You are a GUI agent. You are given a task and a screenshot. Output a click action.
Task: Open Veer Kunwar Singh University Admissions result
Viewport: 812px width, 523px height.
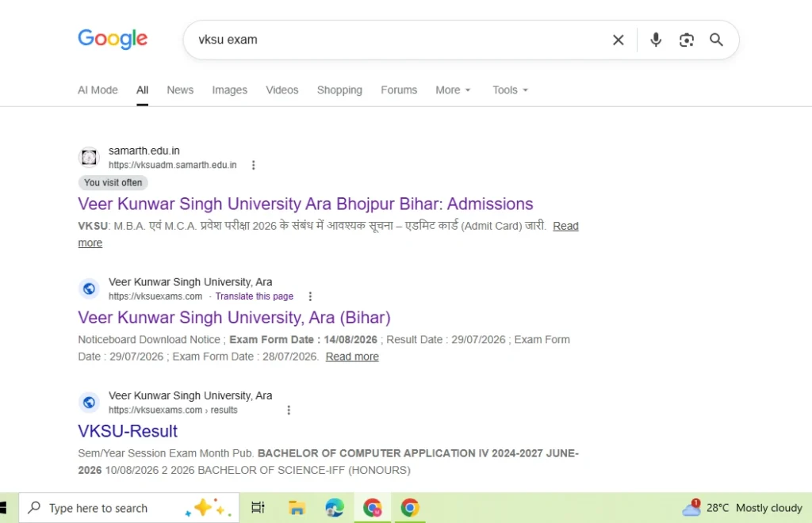[305, 204]
